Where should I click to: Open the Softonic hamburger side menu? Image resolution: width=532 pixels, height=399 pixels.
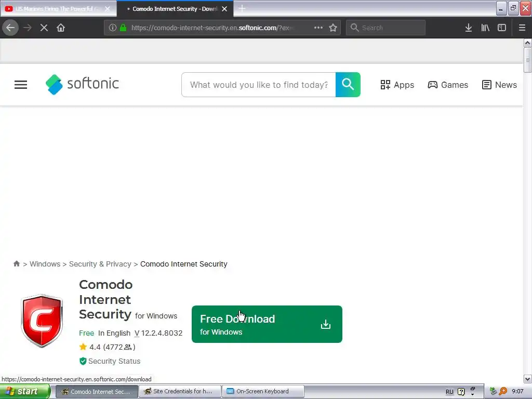(21, 85)
